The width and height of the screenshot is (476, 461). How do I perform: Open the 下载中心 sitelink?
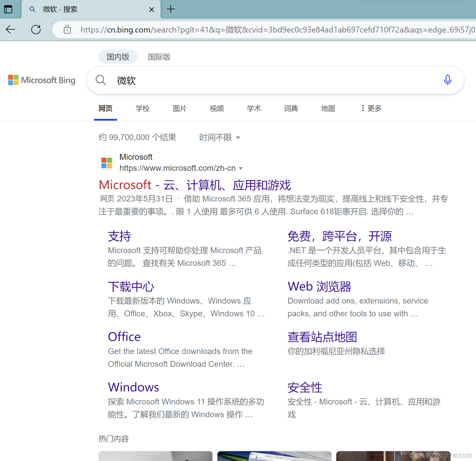[131, 286]
